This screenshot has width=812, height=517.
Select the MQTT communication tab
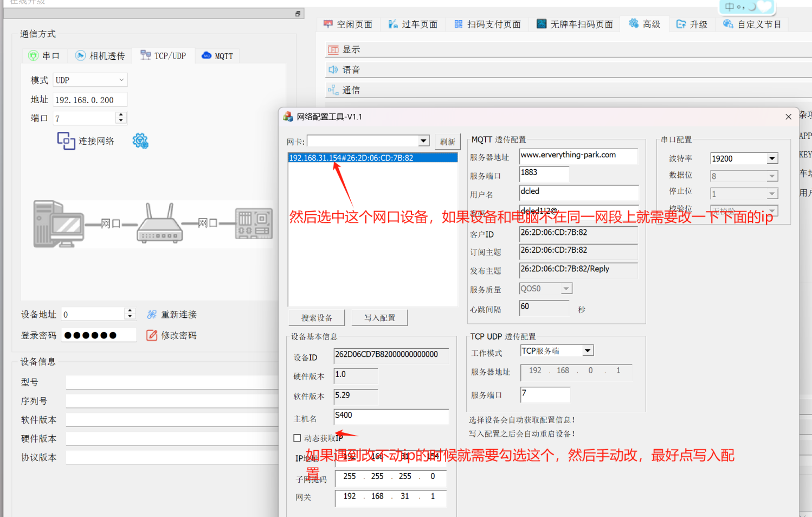coord(217,55)
